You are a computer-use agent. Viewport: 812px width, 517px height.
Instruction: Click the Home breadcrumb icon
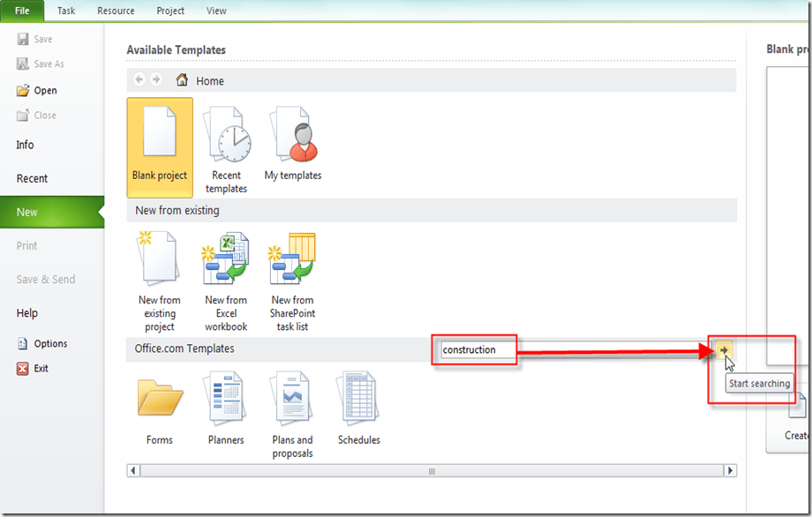(x=182, y=80)
